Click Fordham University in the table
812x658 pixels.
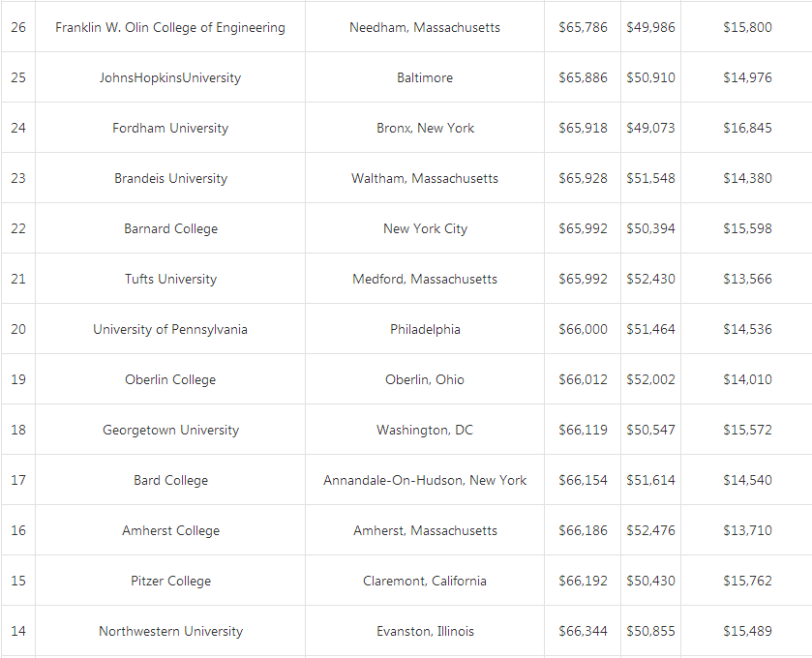pyautogui.click(x=170, y=128)
